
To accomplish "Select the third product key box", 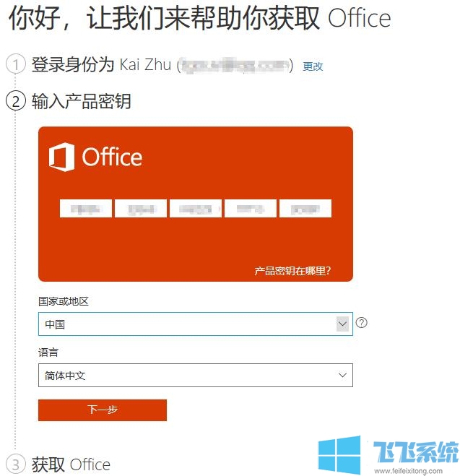I will click(x=196, y=209).
